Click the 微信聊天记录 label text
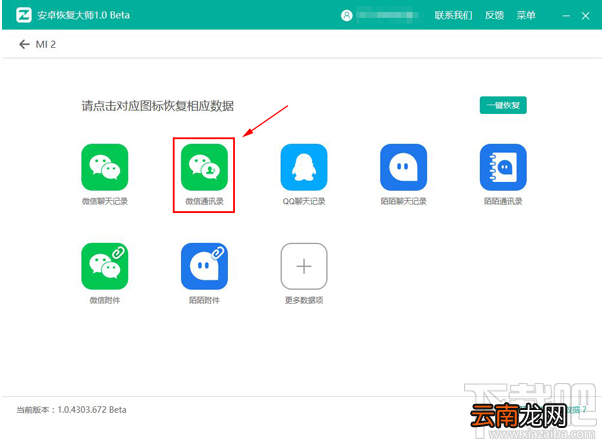Image resolution: width=604 pixels, height=444 pixels. point(105,201)
